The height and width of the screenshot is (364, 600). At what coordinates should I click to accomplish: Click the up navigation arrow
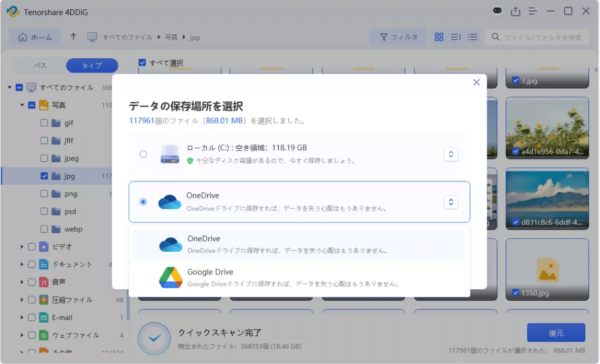(73, 37)
